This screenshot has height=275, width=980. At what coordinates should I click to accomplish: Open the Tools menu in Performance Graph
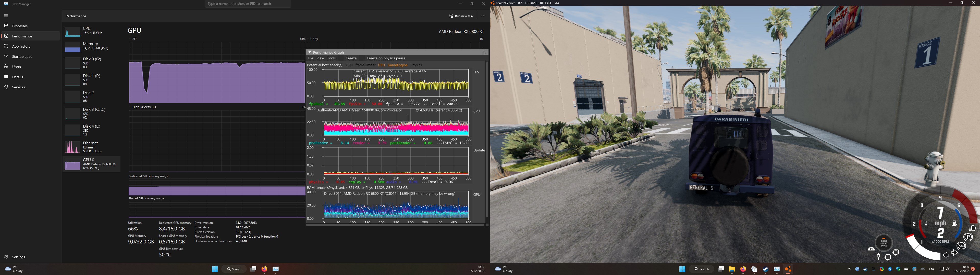point(331,58)
